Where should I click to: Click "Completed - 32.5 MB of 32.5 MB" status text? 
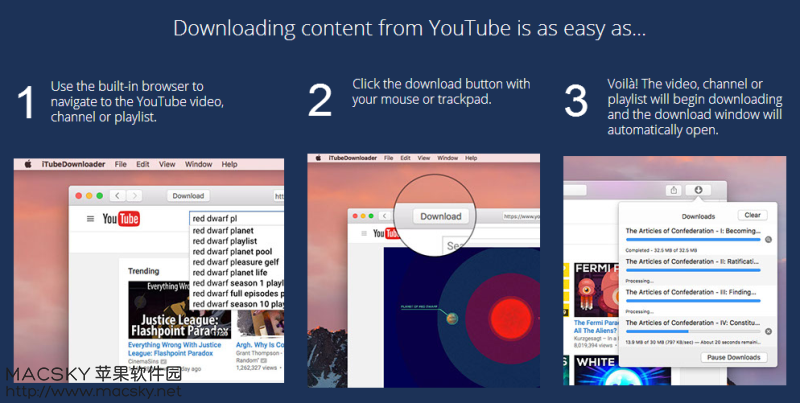(661, 250)
